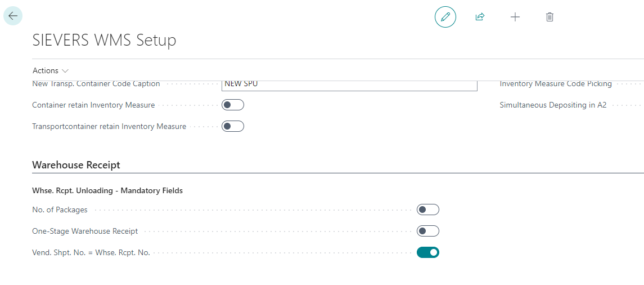Enable the One-Stage Warehouse Receipt switch
644x285 pixels.
click(x=427, y=231)
